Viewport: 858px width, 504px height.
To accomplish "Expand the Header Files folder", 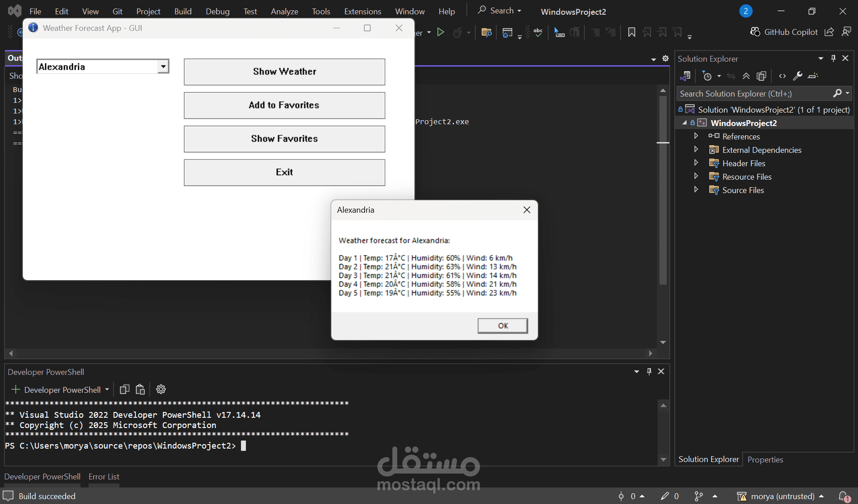I will click(x=696, y=163).
